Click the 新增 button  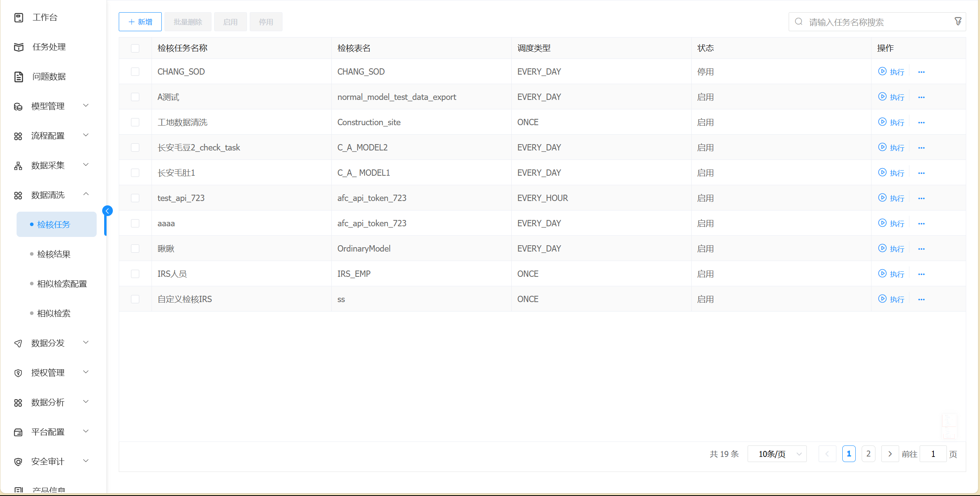pos(140,22)
